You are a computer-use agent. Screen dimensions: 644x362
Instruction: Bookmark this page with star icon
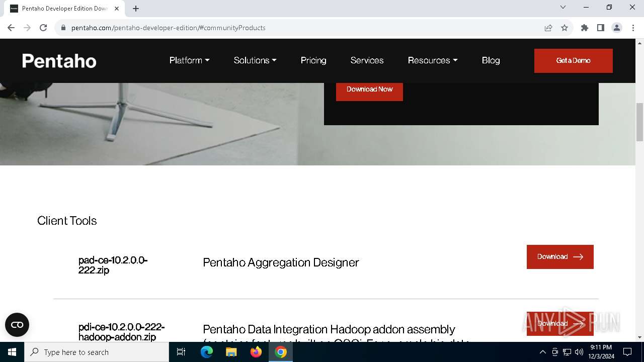coord(565,28)
